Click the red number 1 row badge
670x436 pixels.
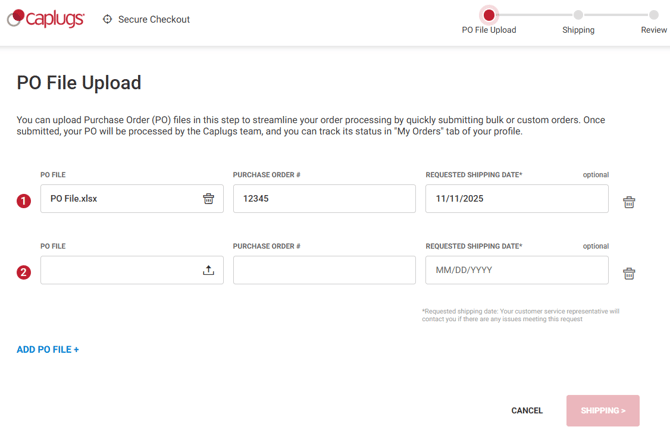24,201
